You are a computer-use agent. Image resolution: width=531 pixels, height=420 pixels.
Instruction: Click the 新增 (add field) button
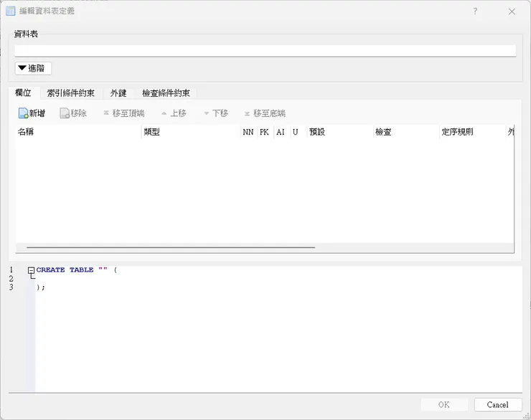32,113
